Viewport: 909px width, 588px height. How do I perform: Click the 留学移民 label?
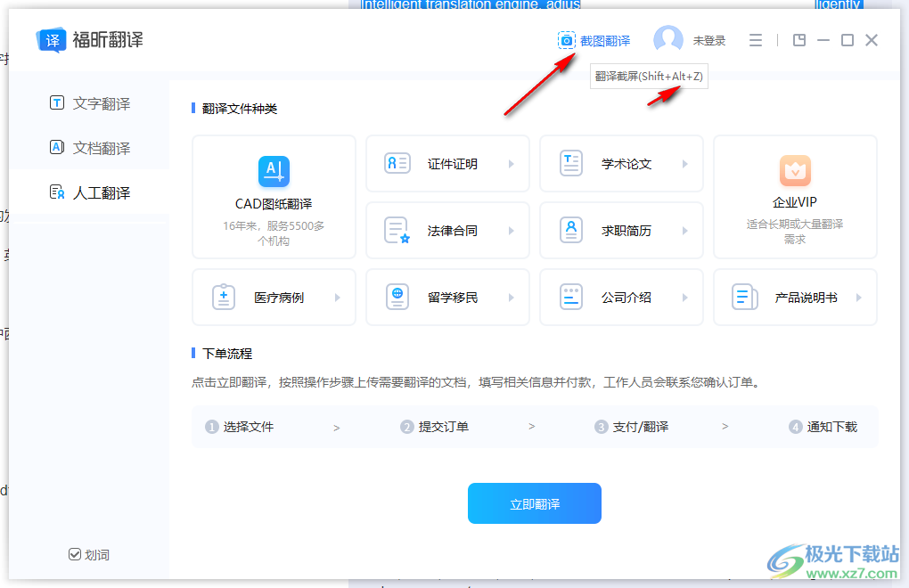(453, 298)
